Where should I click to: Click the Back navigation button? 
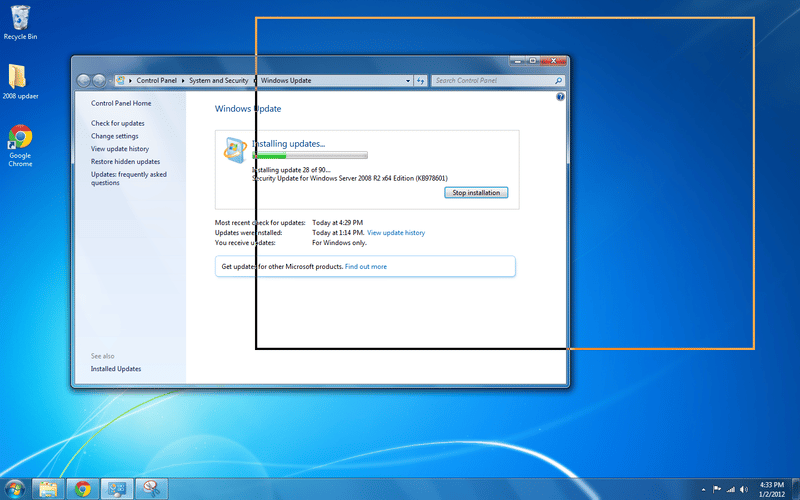[x=83, y=81]
